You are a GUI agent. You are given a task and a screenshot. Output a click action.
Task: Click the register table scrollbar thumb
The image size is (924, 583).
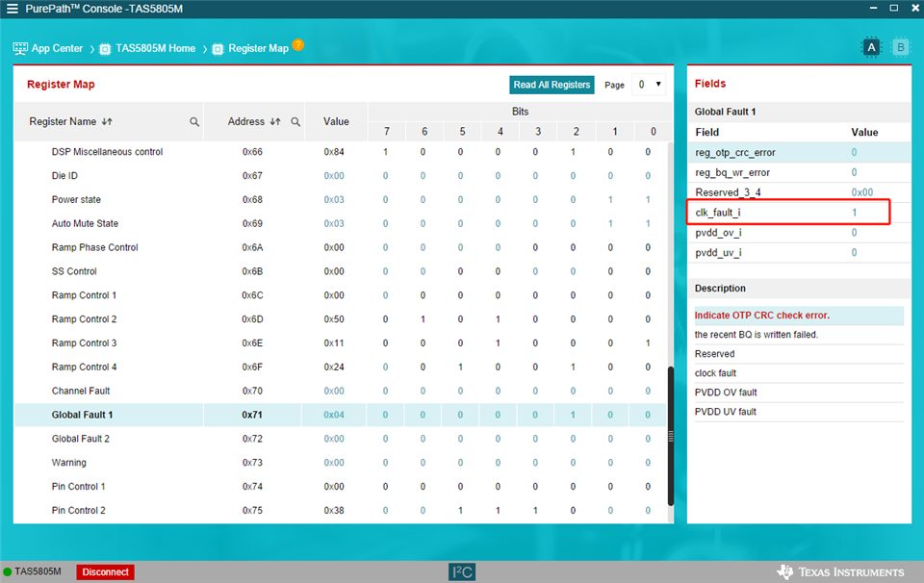click(x=671, y=436)
